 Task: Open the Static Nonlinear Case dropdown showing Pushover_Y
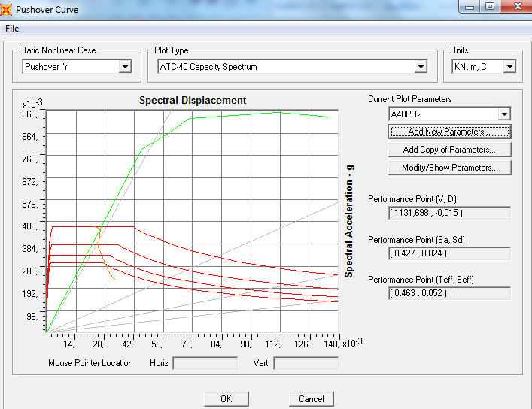click(125, 67)
